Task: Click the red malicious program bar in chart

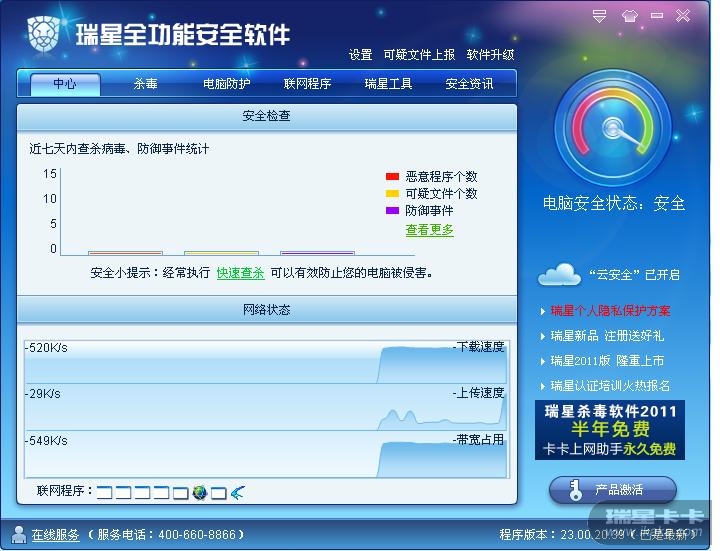Action: point(125,253)
